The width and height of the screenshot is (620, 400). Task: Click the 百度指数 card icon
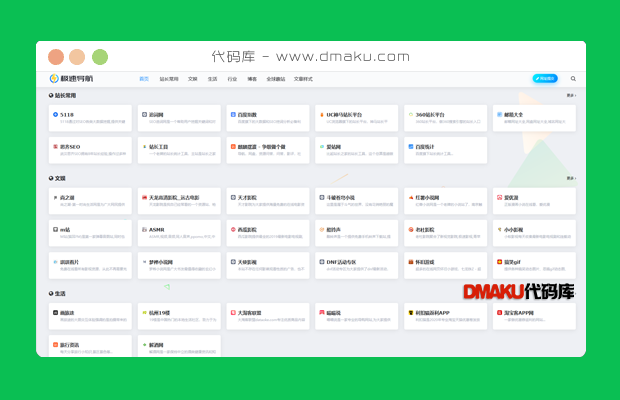point(233,115)
